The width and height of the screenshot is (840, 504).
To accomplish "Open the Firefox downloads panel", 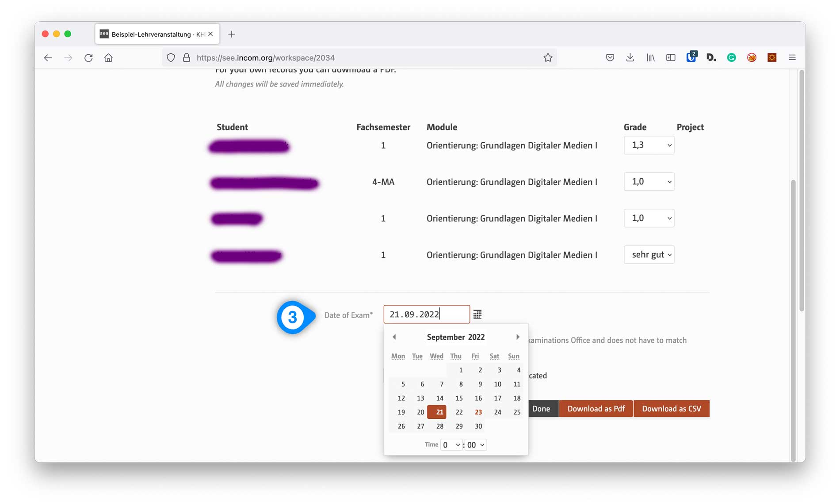I will (630, 57).
